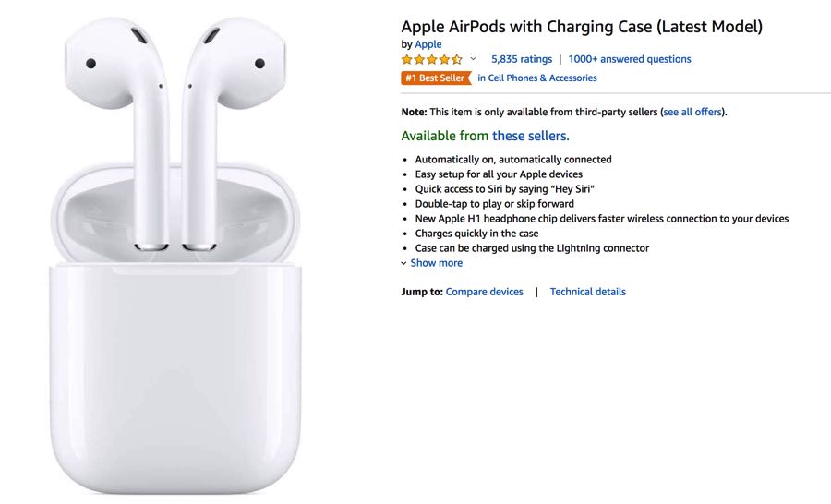
Task: Visit the Apple brand link under title
Action: [428, 44]
